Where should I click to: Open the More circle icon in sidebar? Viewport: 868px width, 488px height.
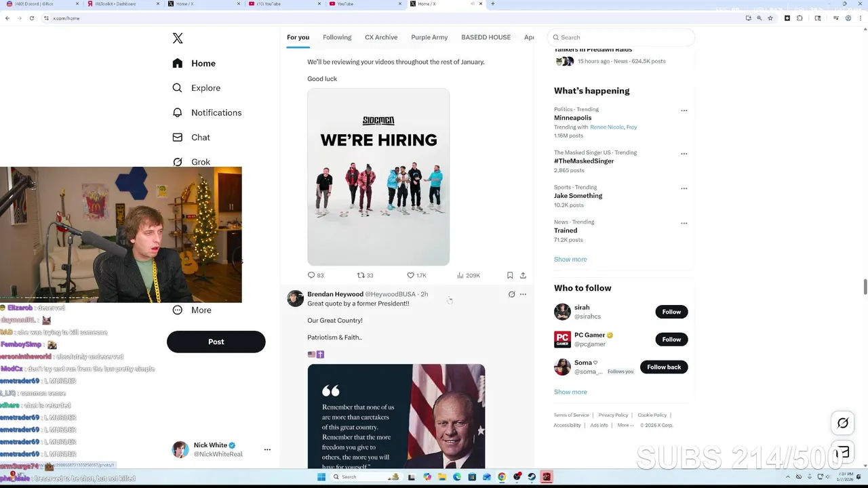tap(178, 310)
